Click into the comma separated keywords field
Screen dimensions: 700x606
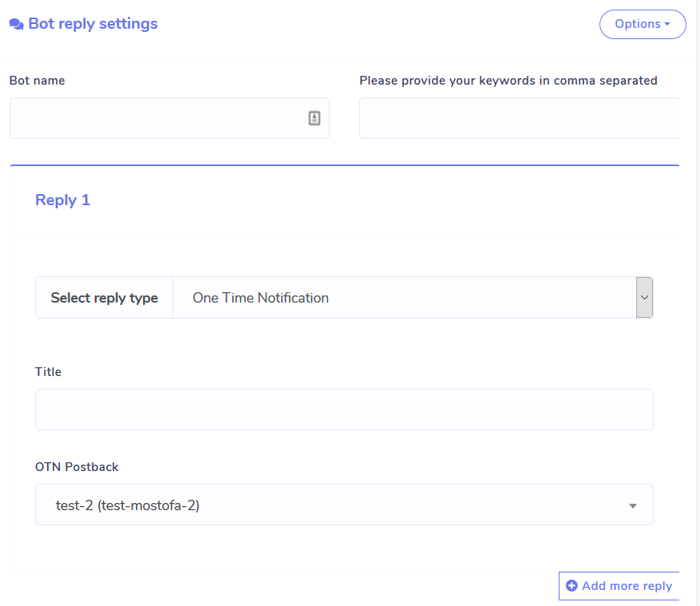click(x=519, y=118)
